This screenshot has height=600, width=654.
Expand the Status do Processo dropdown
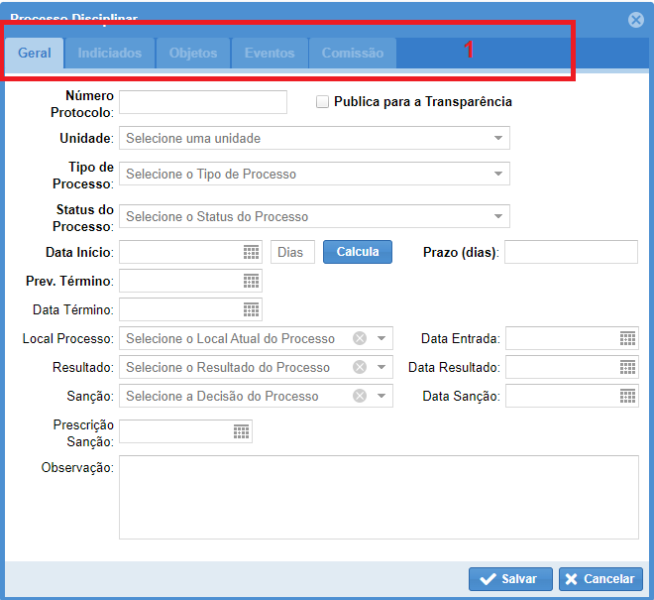498,216
